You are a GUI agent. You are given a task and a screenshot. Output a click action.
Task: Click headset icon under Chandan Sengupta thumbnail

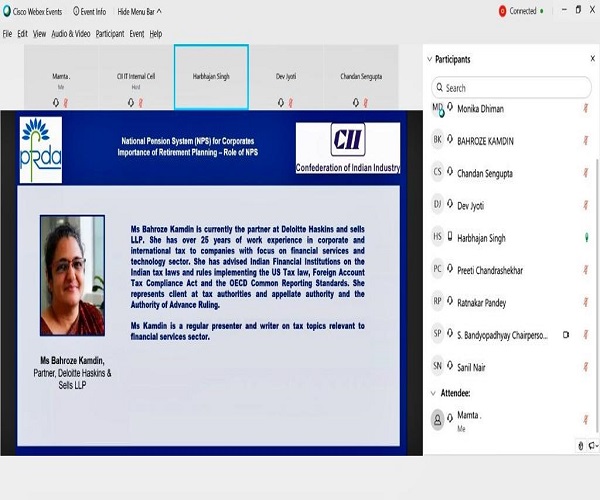point(356,103)
